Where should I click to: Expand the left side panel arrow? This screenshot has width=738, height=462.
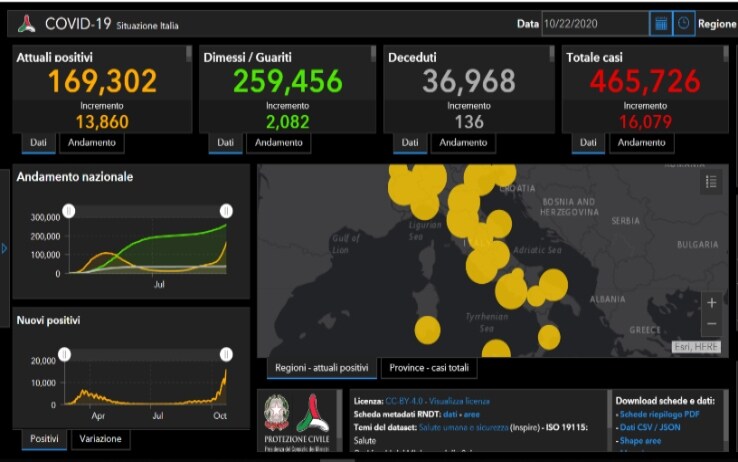tap(4, 248)
